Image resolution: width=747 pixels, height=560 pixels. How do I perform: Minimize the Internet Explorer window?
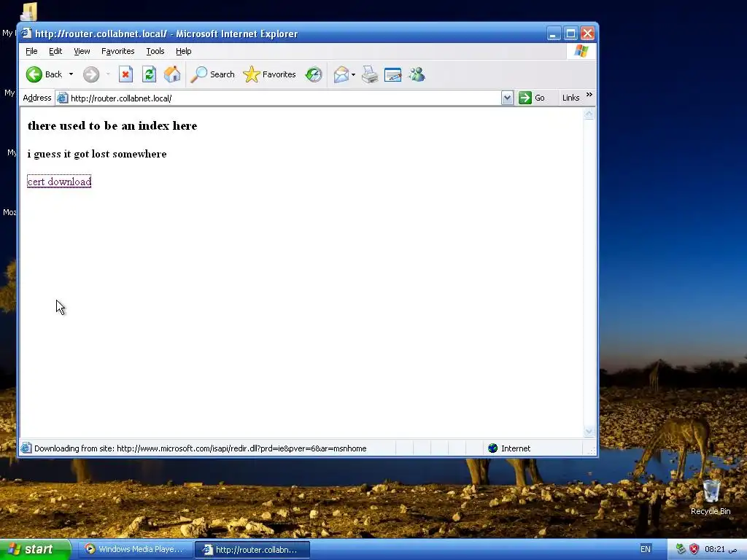coord(554,34)
